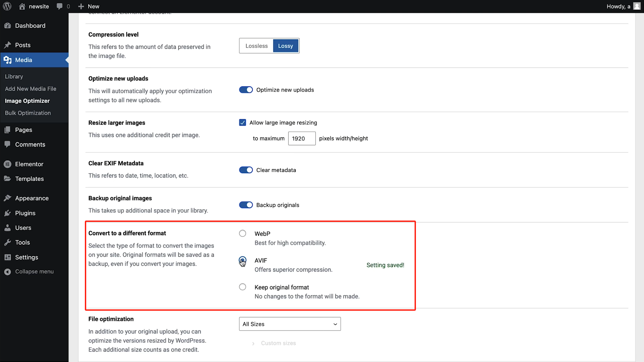This screenshot has width=644, height=362.
Task: Uncheck Allow large image resizing
Action: pyautogui.click(x=243, y=123)
